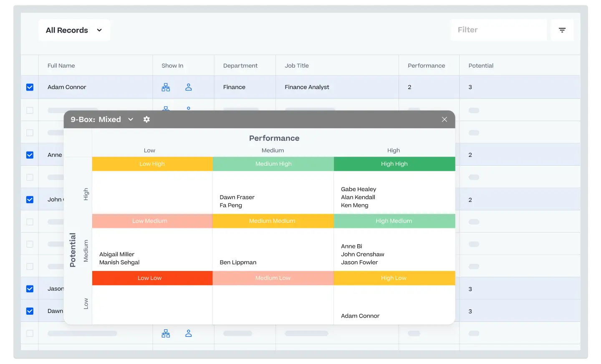The image size is (601, 364).
Task: Click the Performance column header
Action: click(426, 66)
